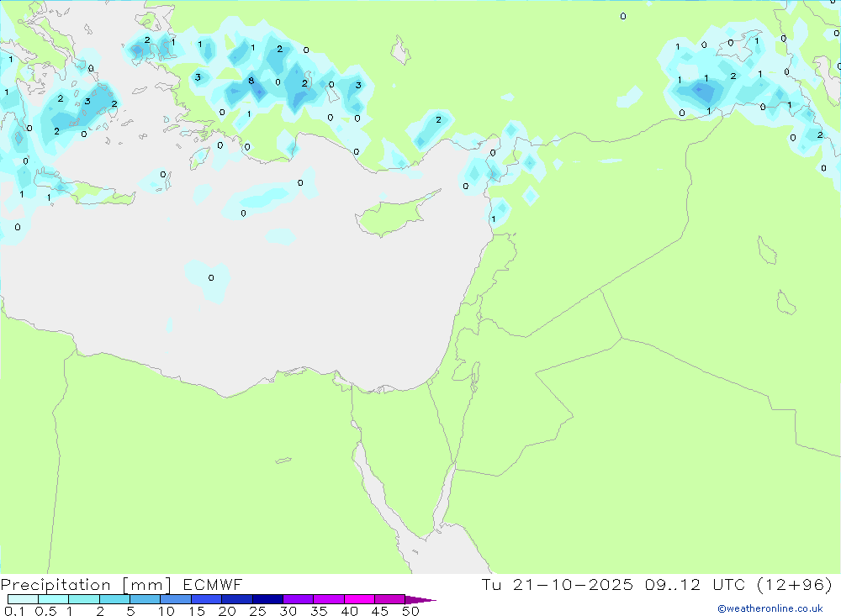
Task: Select the "45" legend scale label
Action: [x=380, y=611]
